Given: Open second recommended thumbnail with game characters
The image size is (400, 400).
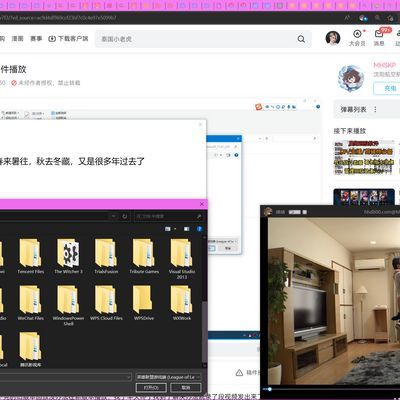Looking at the screenshot, I should coord(364,197).
